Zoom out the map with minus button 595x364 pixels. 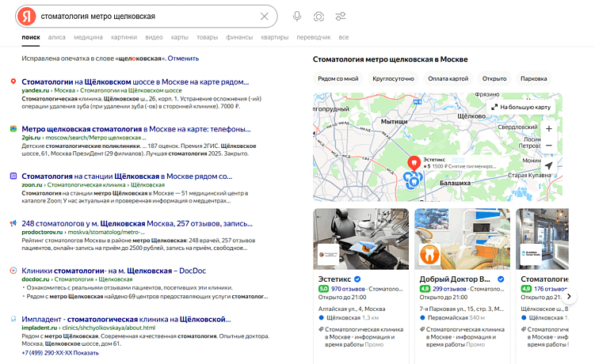pyautogui.click(x=549, y=146)
